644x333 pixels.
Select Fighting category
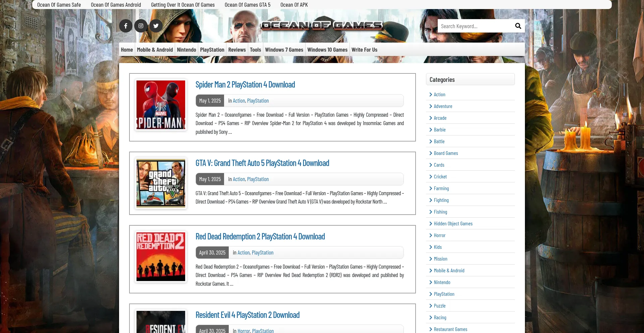[x=441, y=200]
